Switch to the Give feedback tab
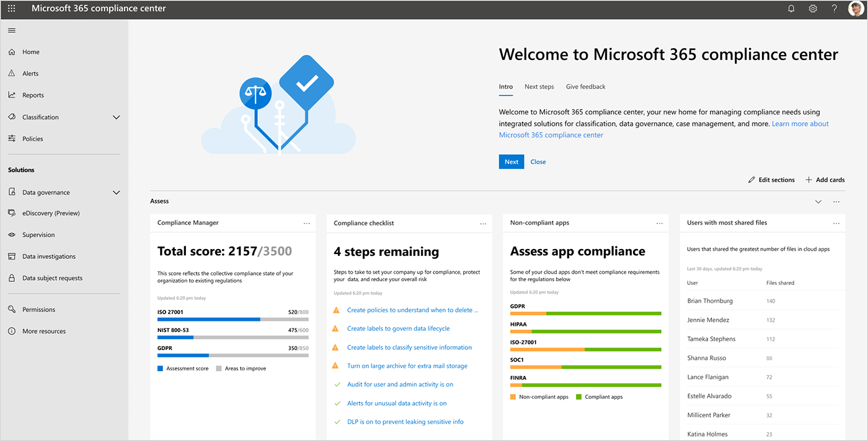The height and width of the screenshot is (441, 868). 585,87
